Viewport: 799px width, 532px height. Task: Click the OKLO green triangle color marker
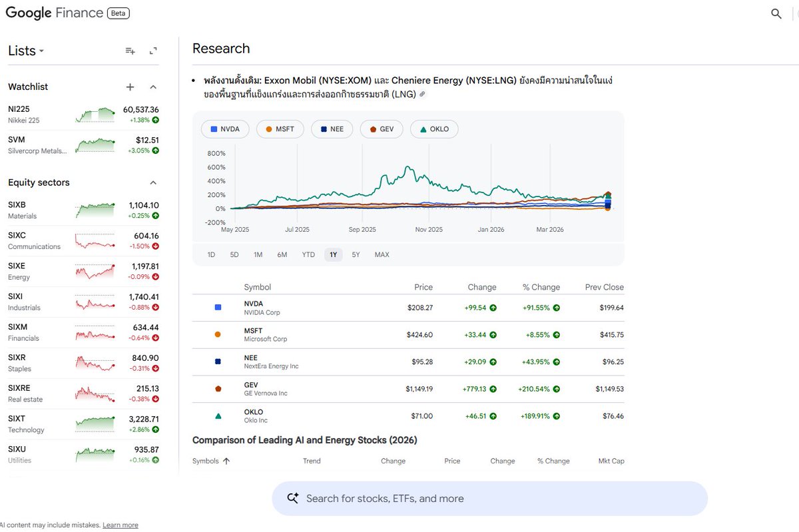(x=218, y=416)
